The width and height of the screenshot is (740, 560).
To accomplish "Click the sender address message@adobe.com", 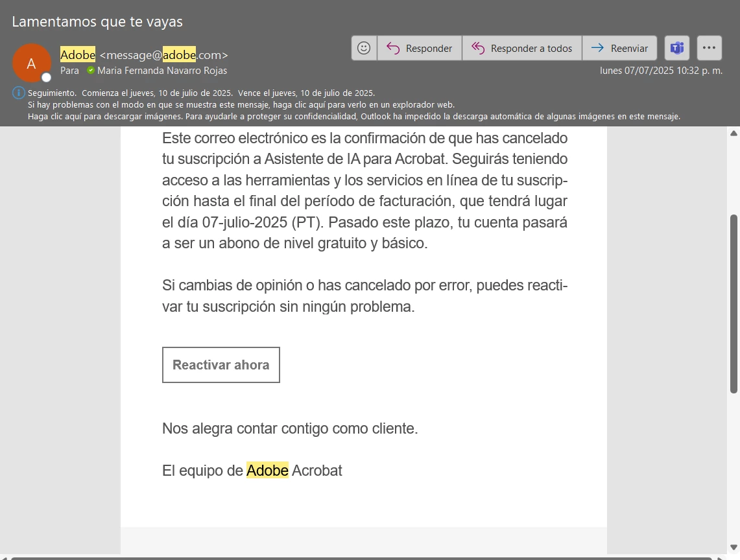I will pos(164,55).
